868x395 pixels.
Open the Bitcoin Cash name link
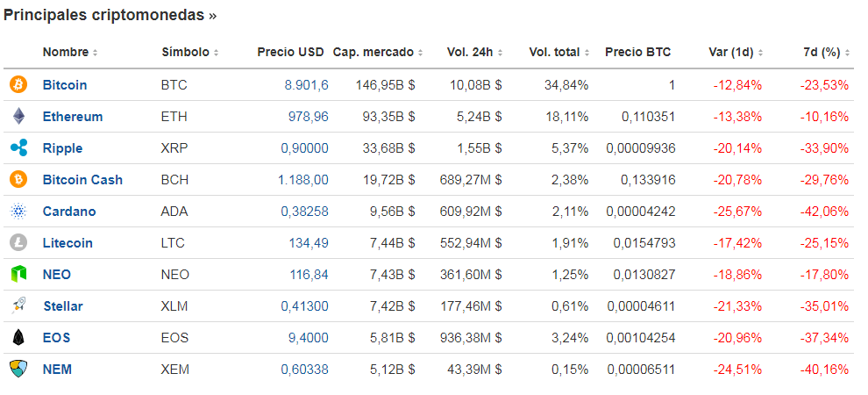82,180
